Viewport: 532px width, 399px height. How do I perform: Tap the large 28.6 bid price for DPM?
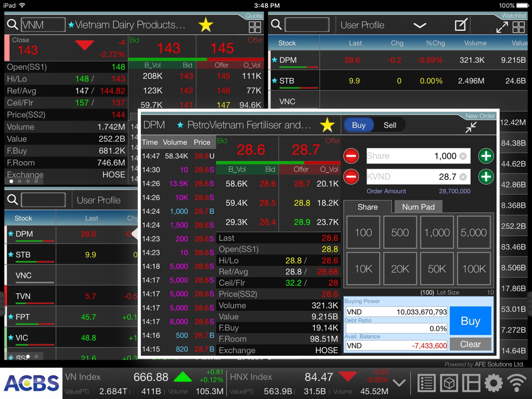pos(251,149)
